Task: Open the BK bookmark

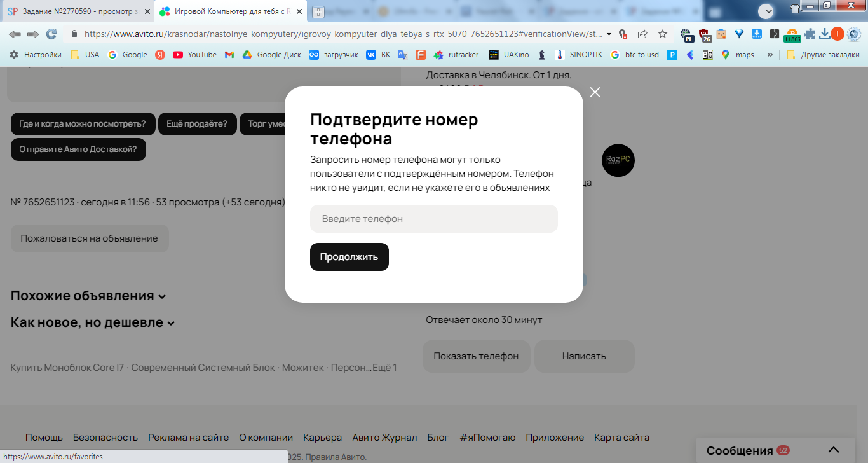Action: 378,55
